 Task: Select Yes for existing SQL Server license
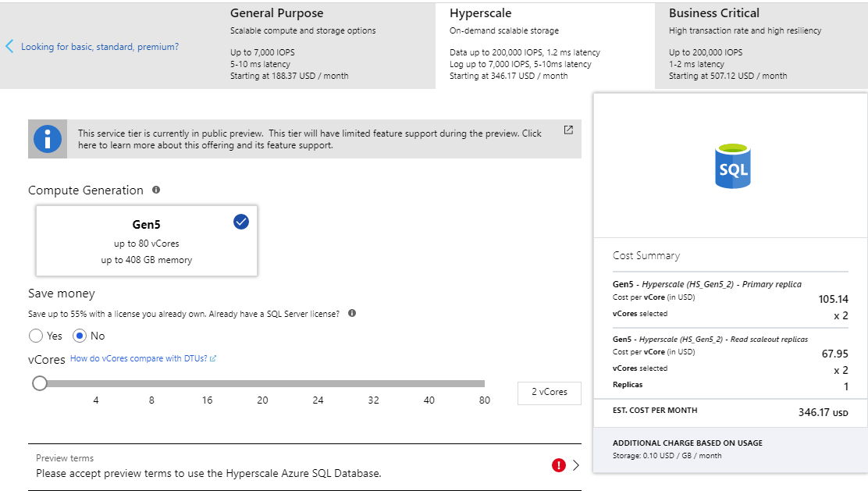[36, 336]
